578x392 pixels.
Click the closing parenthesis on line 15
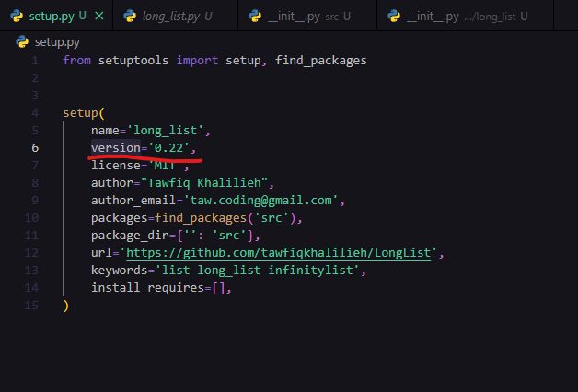66,306
